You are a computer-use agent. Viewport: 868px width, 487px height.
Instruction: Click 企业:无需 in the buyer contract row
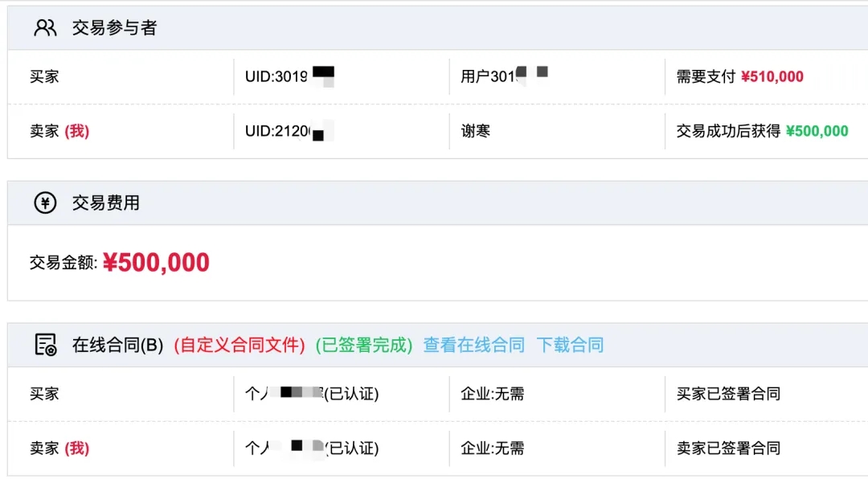[492, 394]
